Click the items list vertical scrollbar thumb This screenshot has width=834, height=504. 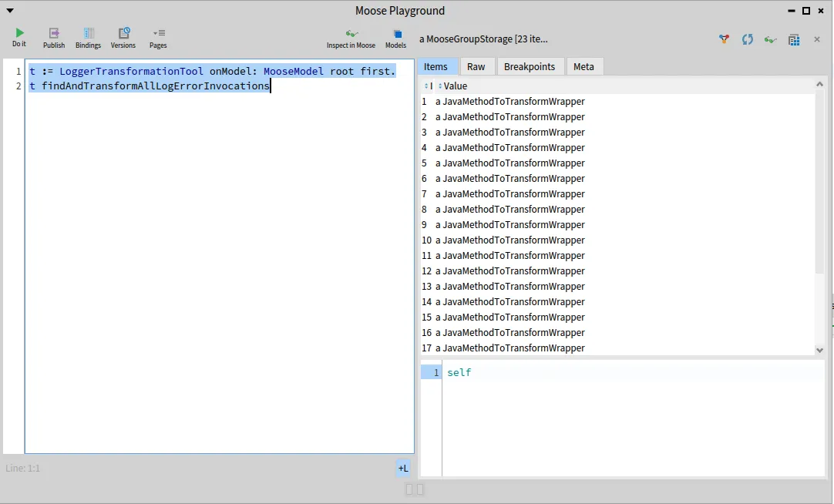[x=819, y=182]
